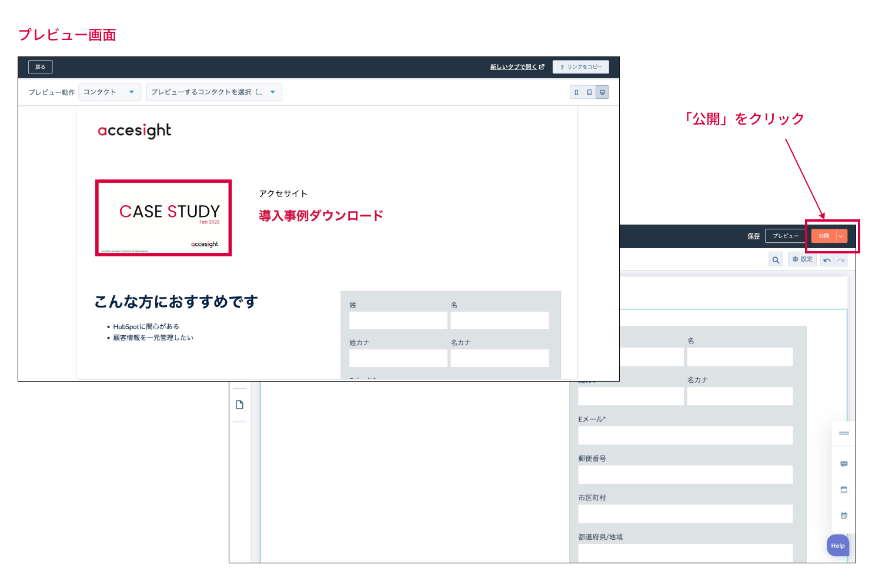Image resolution: width=882 pixels, height=588 pixels.
Task: Click the 保存 link in editor
Action: 754,236
